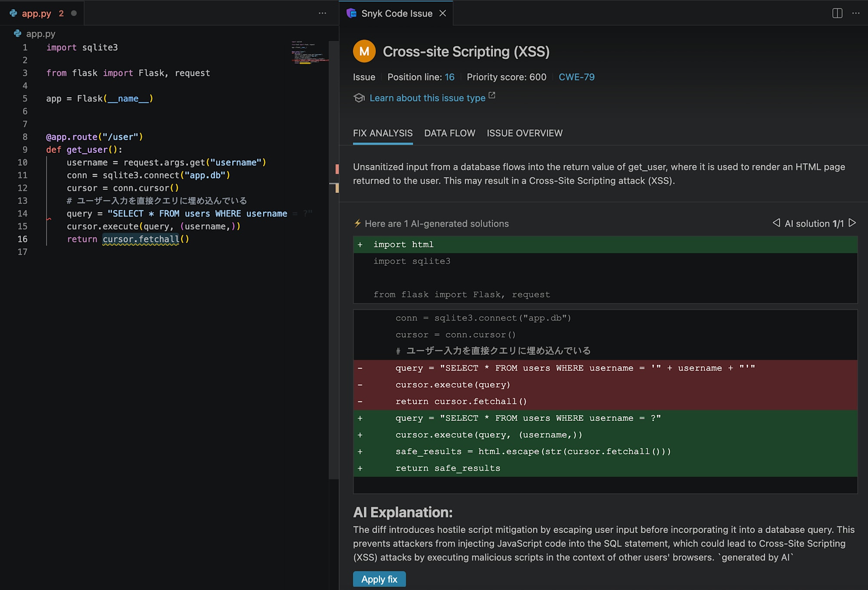868x590 pixels.
Task: Switch to the DATA FLOW tab
Action: pos(450,133)
